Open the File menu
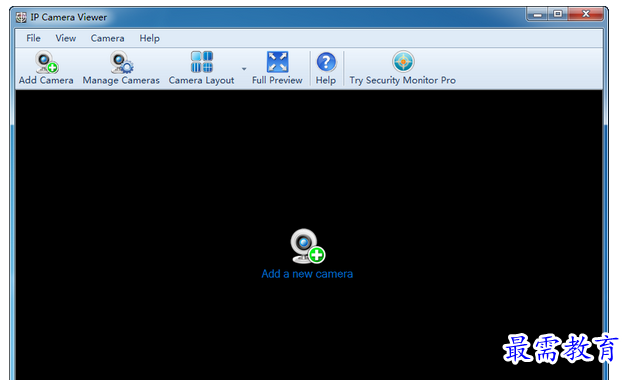The image size is (627, 380). (x=33, y=38)
